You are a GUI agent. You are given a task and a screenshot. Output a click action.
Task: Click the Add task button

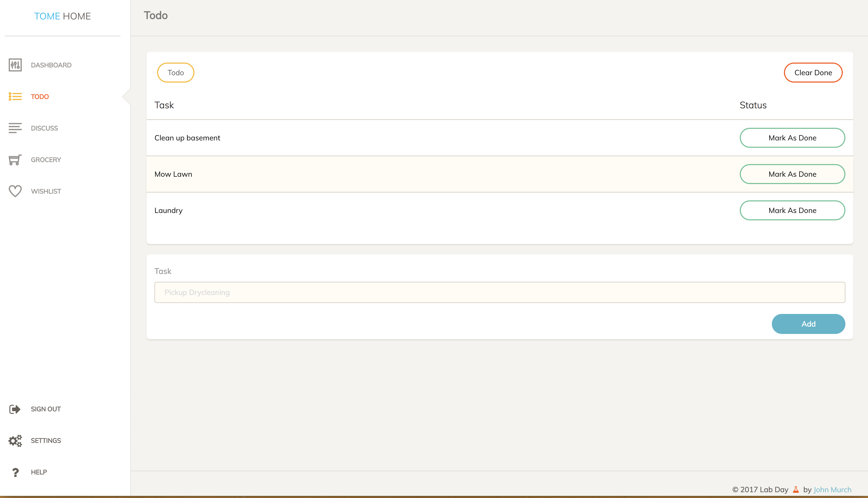coord(808,324)
